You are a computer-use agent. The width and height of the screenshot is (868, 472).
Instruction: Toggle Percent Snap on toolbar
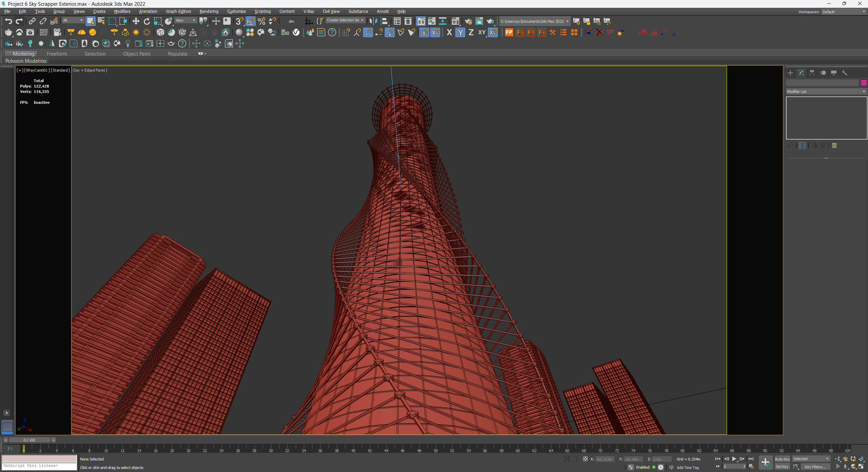pos(262,21)
